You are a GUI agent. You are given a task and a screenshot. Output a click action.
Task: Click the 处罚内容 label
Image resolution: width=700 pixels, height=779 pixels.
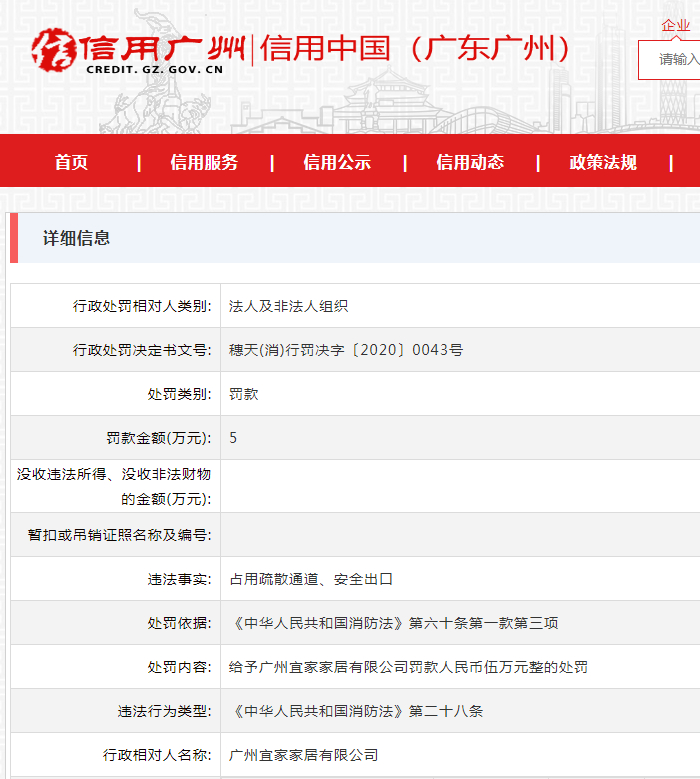179,667
